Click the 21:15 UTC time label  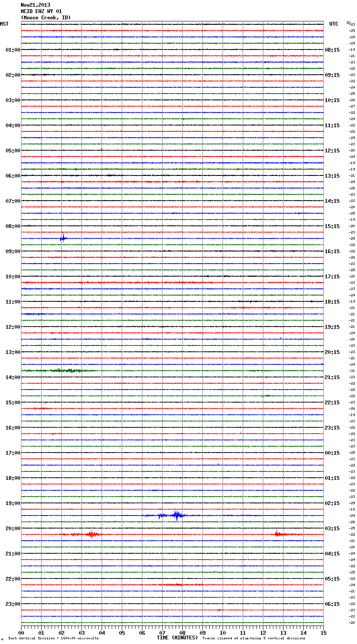(x=332, y=377)
